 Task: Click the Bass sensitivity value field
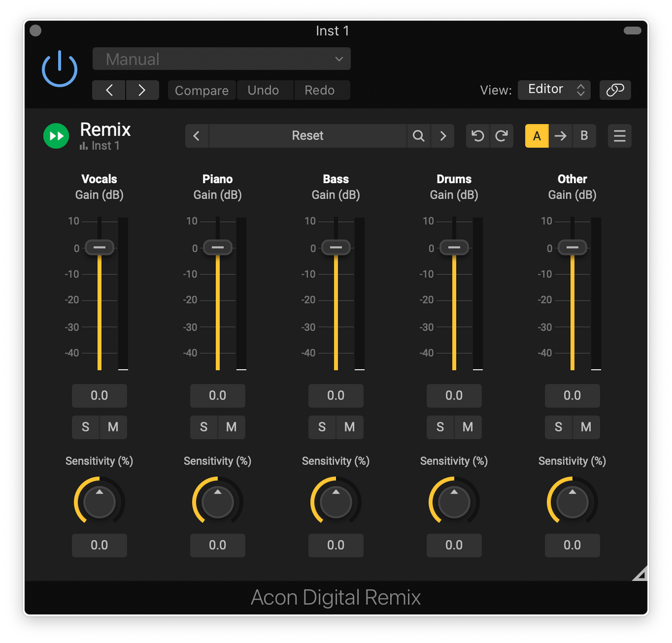(x=336, y=546)
